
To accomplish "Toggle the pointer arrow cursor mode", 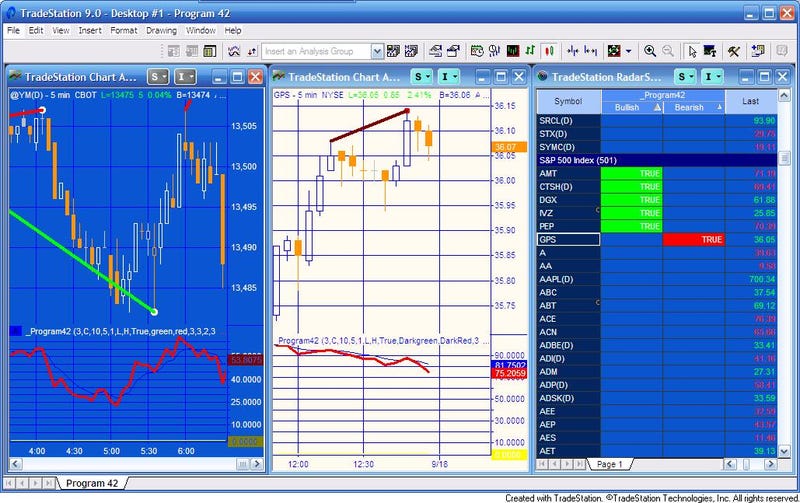I will pos(692,51).
